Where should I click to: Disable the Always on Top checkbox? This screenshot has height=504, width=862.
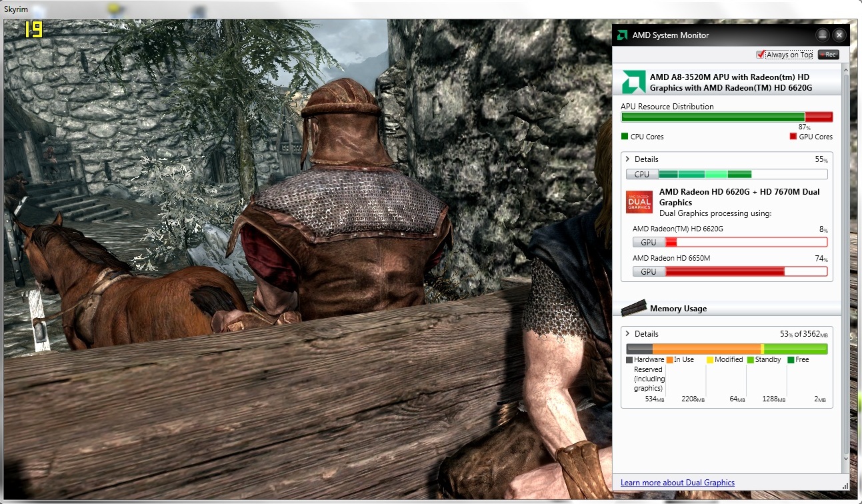point(760,55)
